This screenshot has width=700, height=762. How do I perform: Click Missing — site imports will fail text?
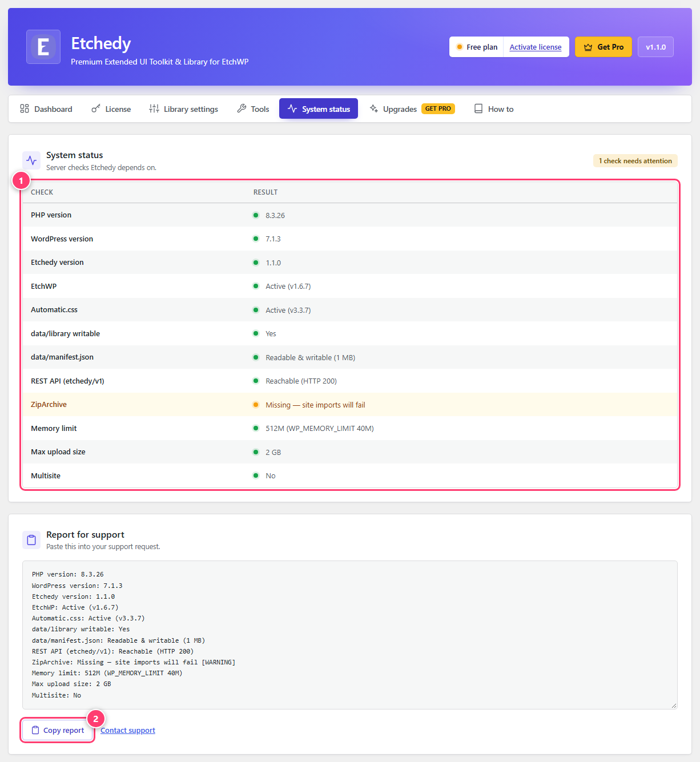(x=315, y=405)
